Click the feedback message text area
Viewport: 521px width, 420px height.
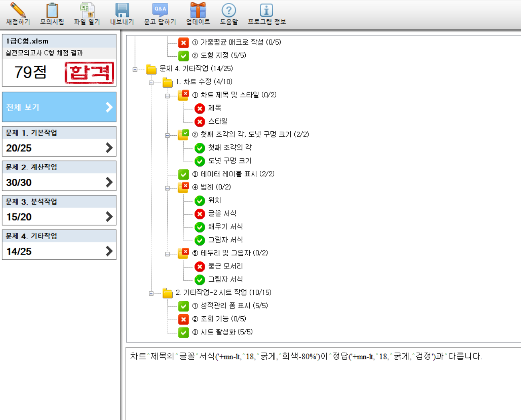tap(323, 381)
